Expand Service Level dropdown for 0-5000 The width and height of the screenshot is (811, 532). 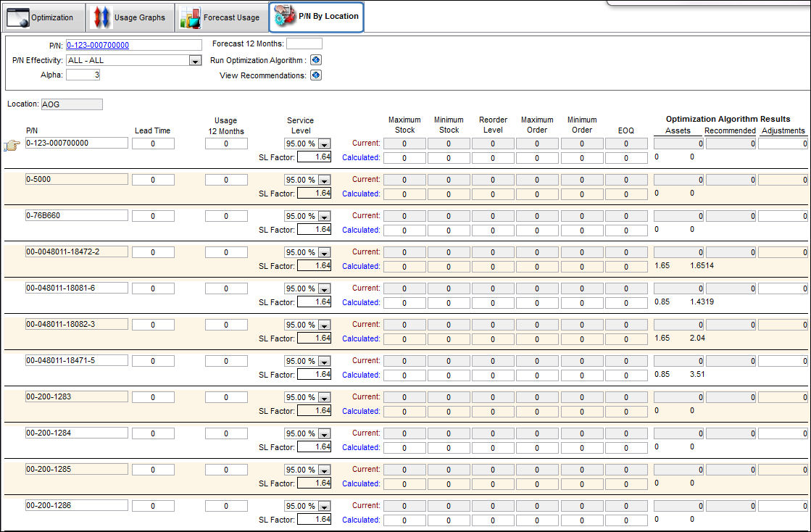pos(324,180)
